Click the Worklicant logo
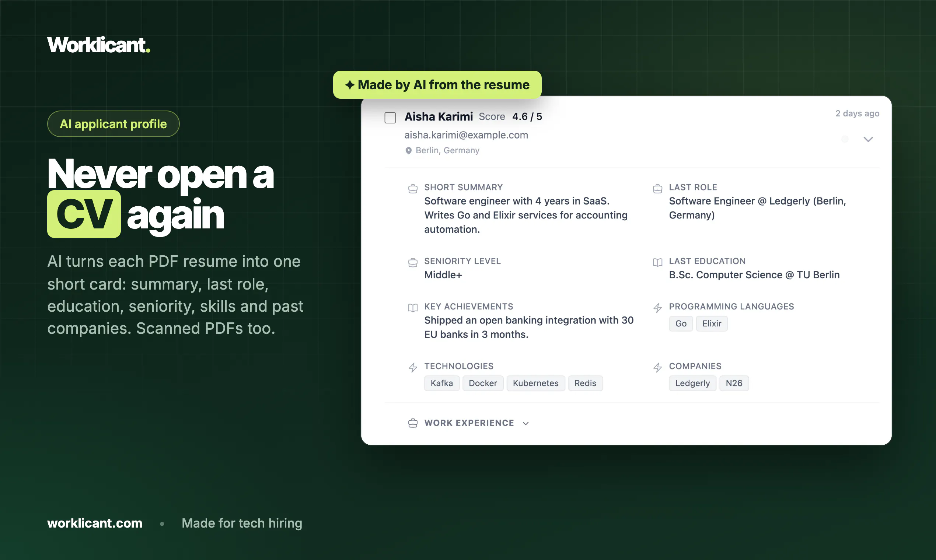936x560 pixels. (98, 45)
